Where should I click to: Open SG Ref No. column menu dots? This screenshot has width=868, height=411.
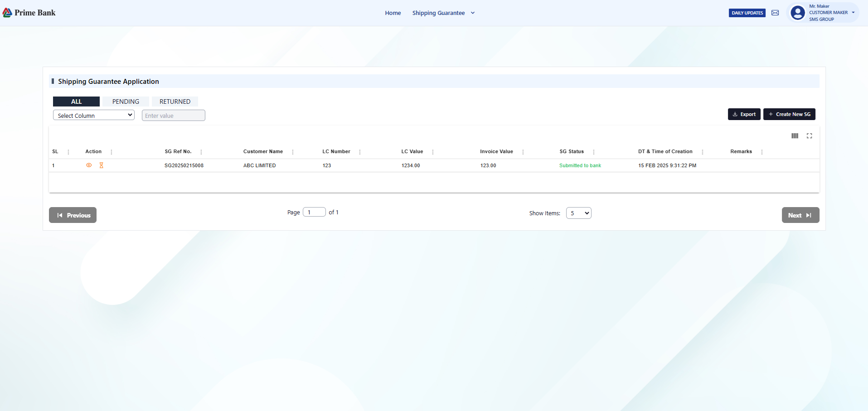point(201,152)
